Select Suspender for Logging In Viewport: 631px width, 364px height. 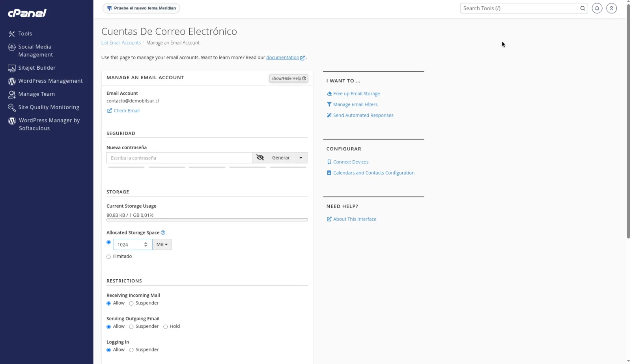coord(131,350)
